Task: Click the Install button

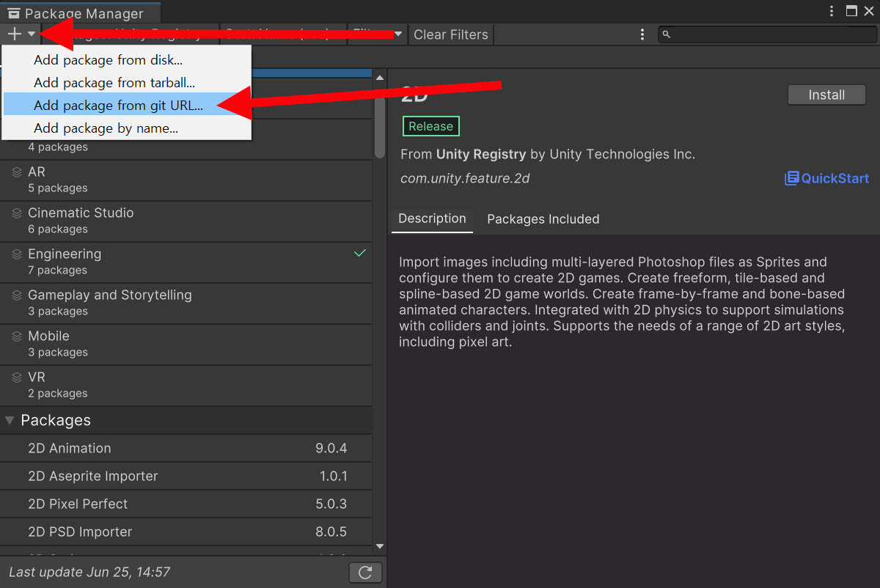Action: 826,95
